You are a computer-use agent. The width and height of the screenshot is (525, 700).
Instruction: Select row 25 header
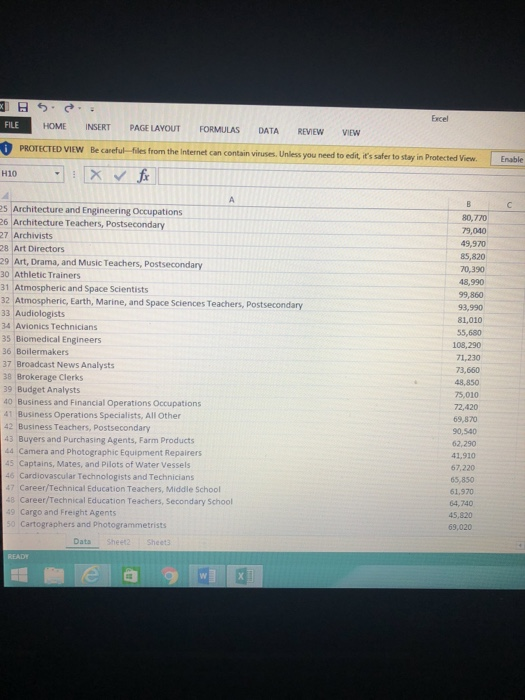pyautogui.click(x=4, y=208)
